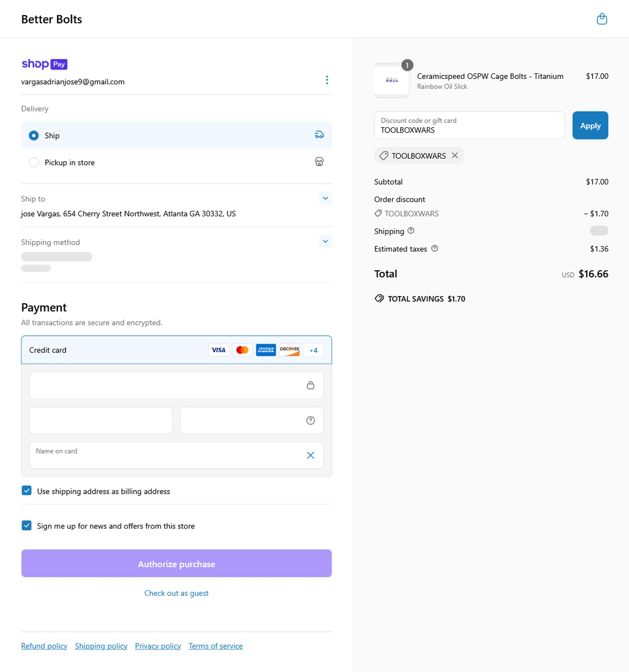Click the Ceramicspeed OSPW Cage Bolts title
The width and height of the screenshot is (629, 672).
(490, 76)
